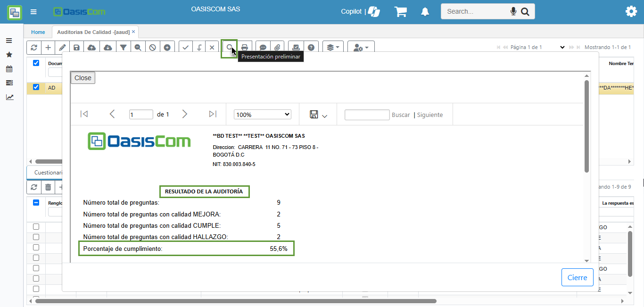Edit the selected record using the pencil icon

pyautogui.click(x=62, y=47)
